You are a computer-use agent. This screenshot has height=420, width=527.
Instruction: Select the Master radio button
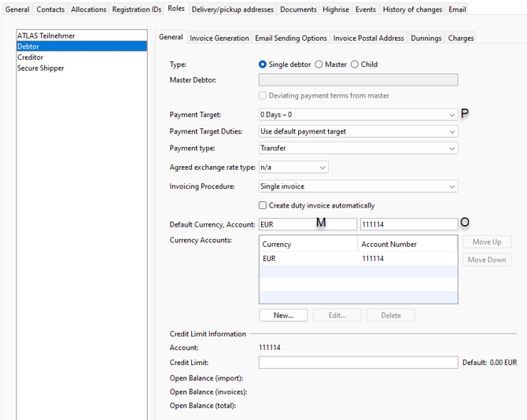click(319, 64)
